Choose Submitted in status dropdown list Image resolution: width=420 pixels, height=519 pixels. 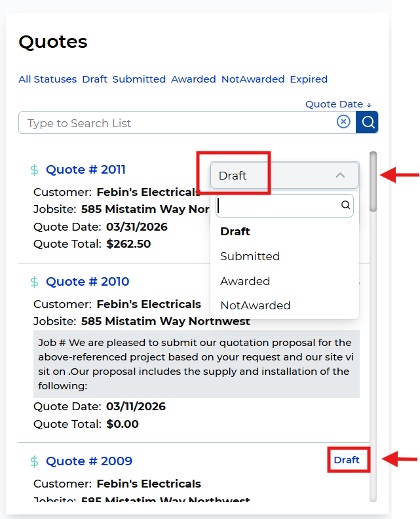[x=250, y=256]
